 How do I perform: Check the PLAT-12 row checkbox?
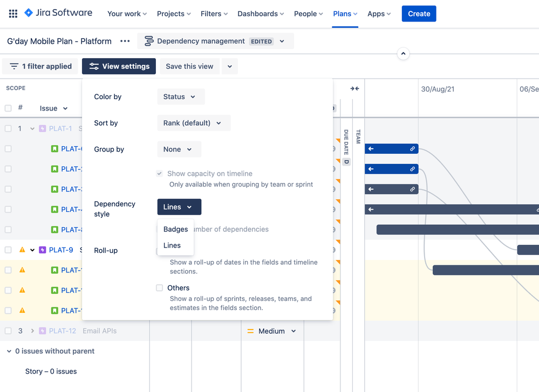pos(8,331)
